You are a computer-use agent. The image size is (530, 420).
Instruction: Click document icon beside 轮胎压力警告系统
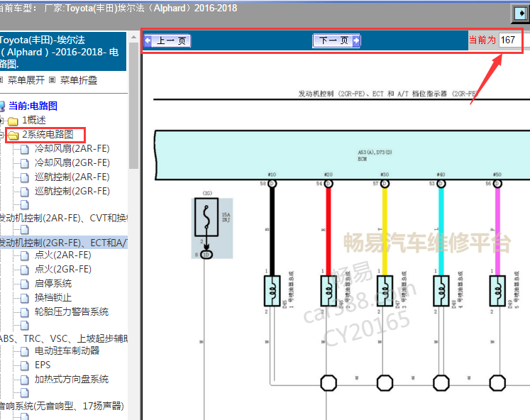[25, 312]
